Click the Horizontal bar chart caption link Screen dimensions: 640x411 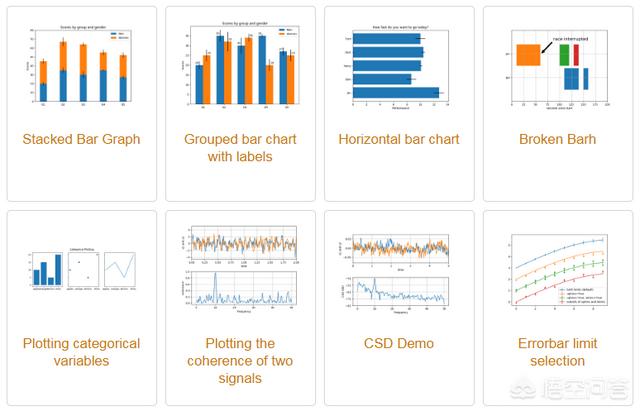(x=399, y=139)
